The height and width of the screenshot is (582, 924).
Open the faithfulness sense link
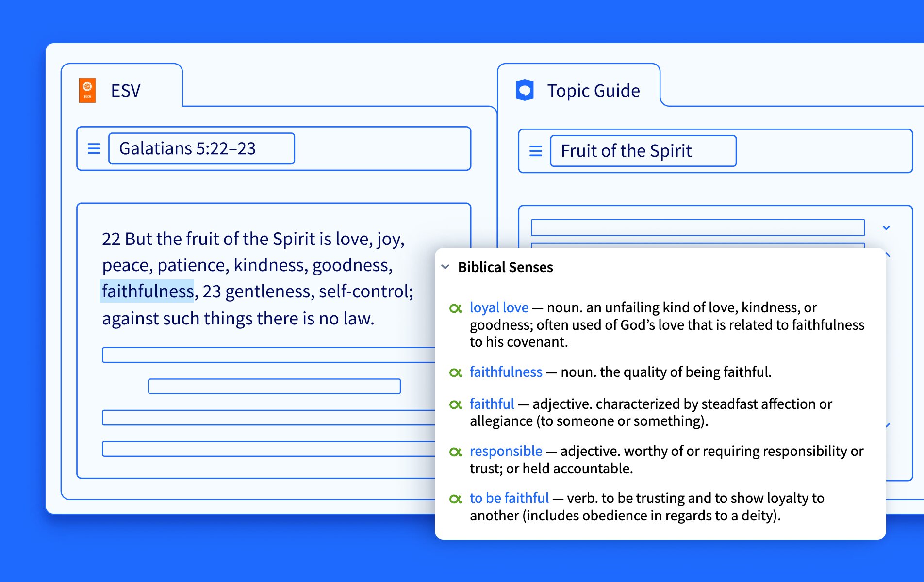(x=506, y=372)
